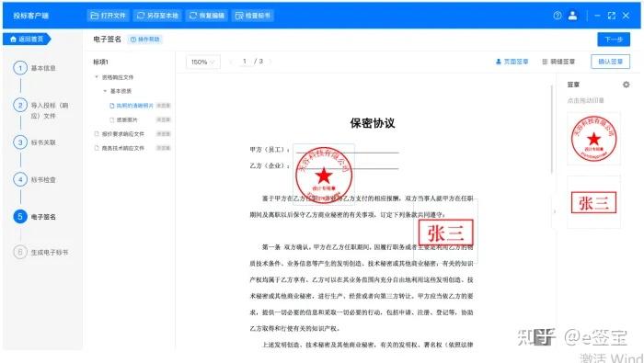
Task: Open seal settings gear icon
Action: pos(626,85)
